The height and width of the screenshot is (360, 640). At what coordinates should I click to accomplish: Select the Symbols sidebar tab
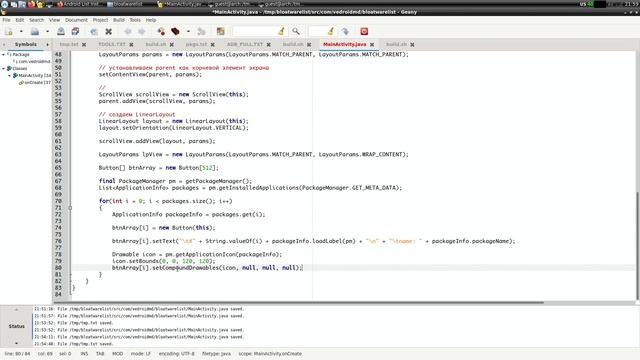(26, 44)
